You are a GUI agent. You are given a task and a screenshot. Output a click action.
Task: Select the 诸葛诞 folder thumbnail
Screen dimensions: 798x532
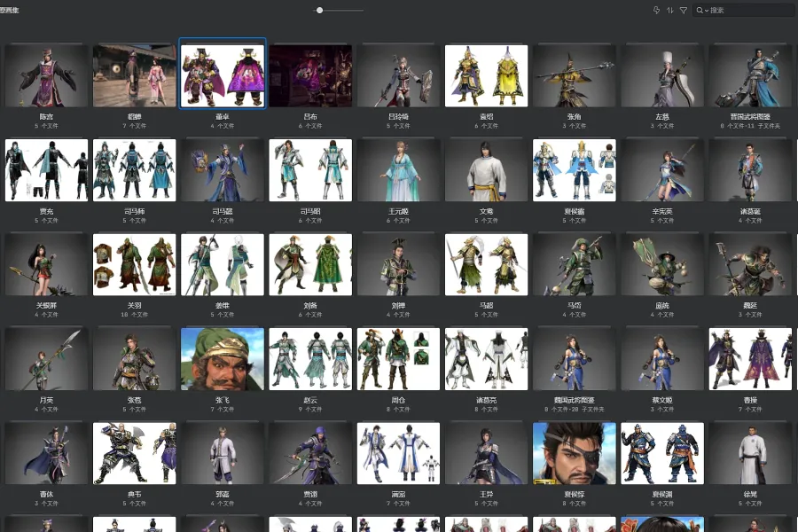(x=751, y=170)
